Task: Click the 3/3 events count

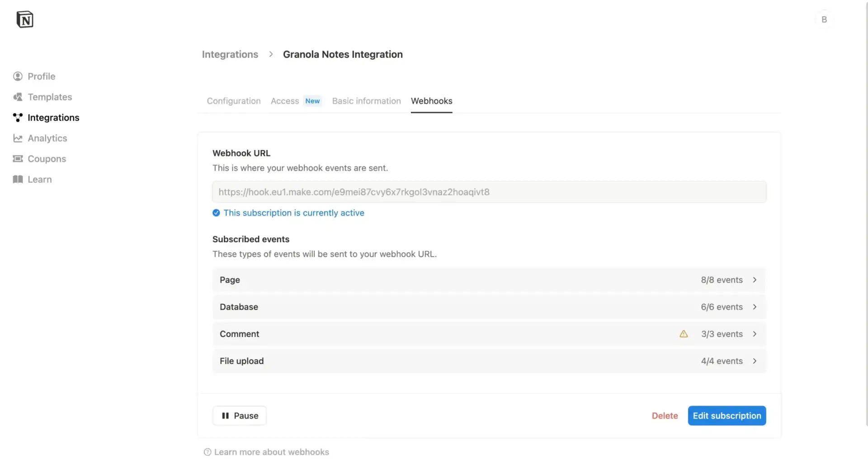Action: [722, 334]
